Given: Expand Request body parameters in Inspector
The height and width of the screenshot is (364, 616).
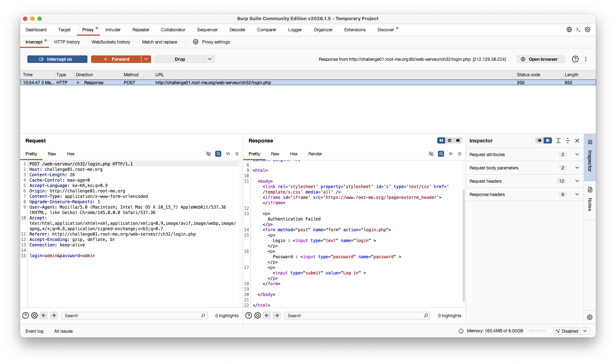Looking at the screenshot, I should pyautogui.click(x=577, y=168).
